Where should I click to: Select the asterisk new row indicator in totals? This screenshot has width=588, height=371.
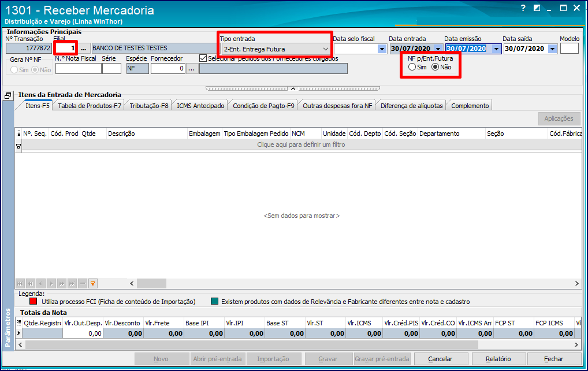pyautogui.click(x=18, y=333)
